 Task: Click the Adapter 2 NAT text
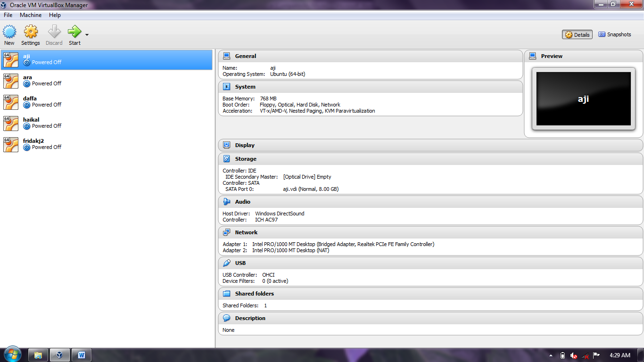tap(291, 250)
